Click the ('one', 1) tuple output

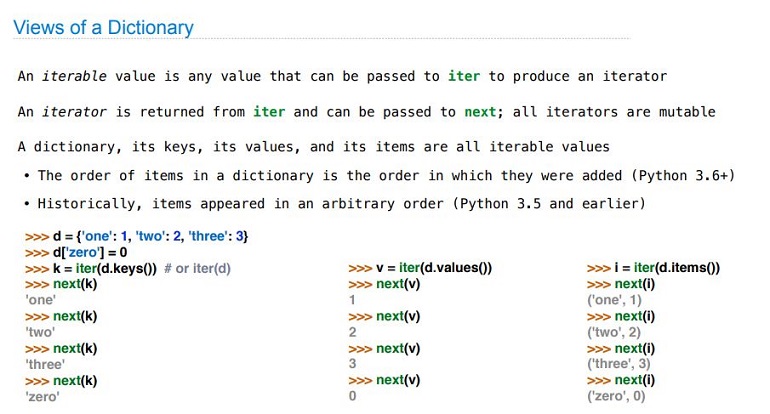[x=614, y=300]
